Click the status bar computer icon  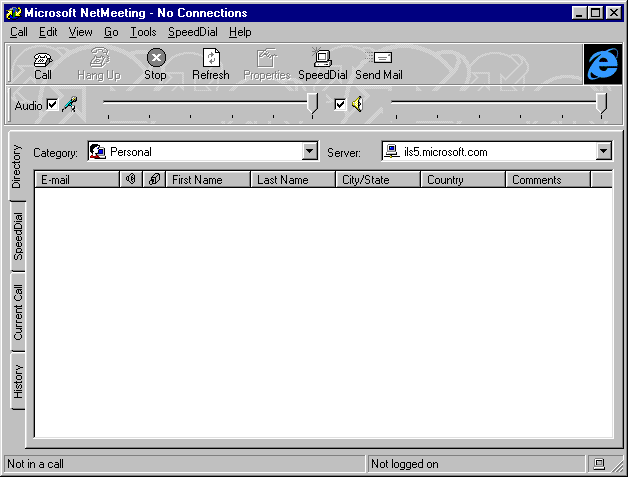599,464
